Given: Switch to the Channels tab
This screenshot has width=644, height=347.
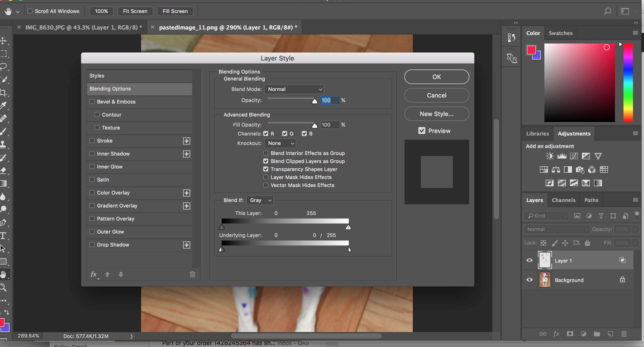Looking at the screenshot, I should tap(563, 200).
